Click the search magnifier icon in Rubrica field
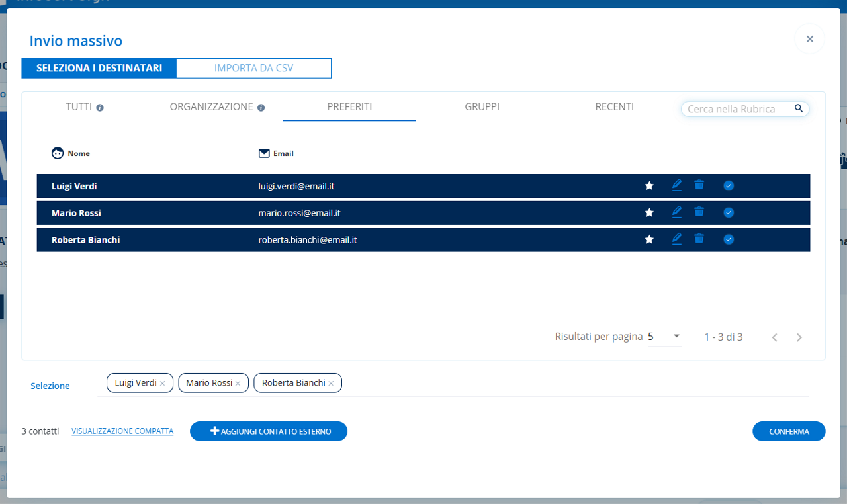This screenshot has width=847, height=504. tap(799, 108)
